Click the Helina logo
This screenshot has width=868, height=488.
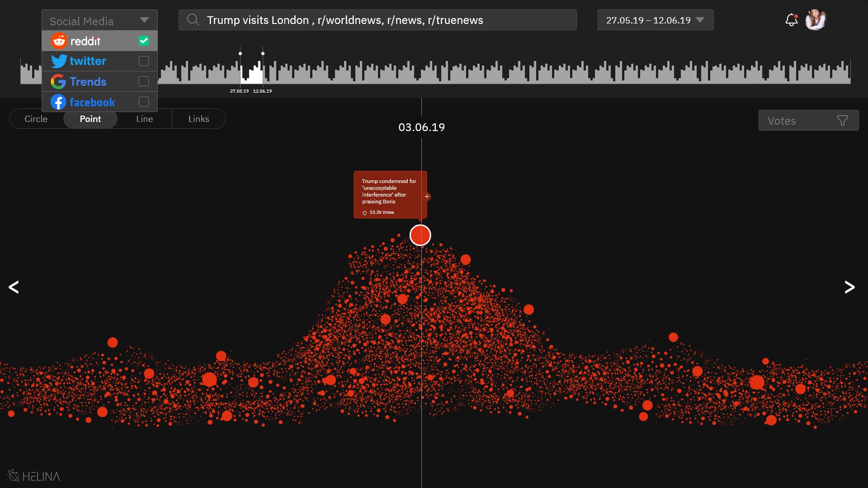click(34, 476)
